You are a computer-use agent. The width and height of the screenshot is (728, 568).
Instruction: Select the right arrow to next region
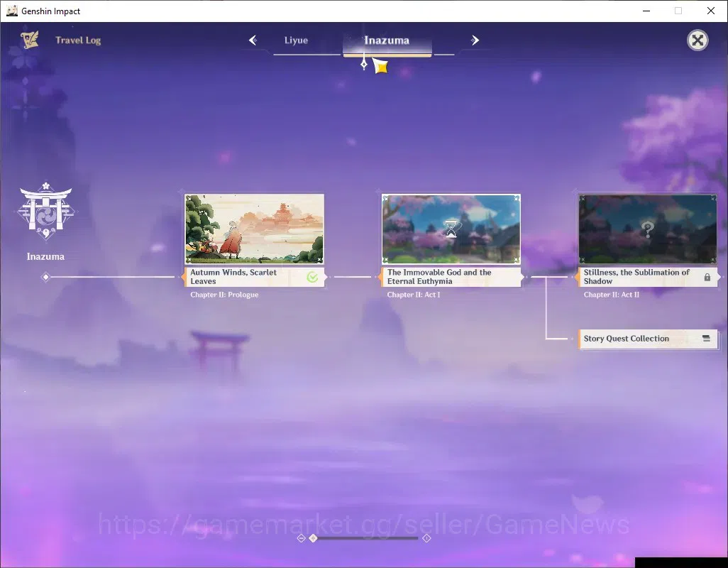(475, 40)
